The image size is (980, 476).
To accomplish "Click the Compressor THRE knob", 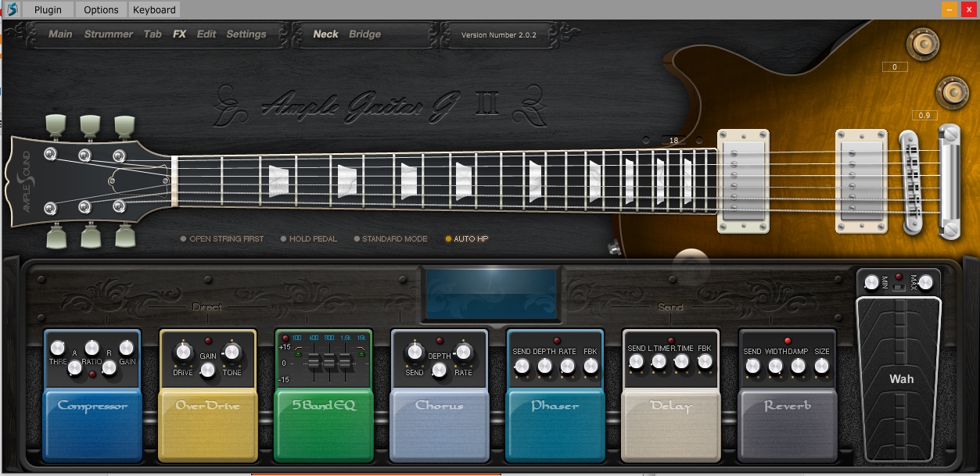I will pos(58,348).
